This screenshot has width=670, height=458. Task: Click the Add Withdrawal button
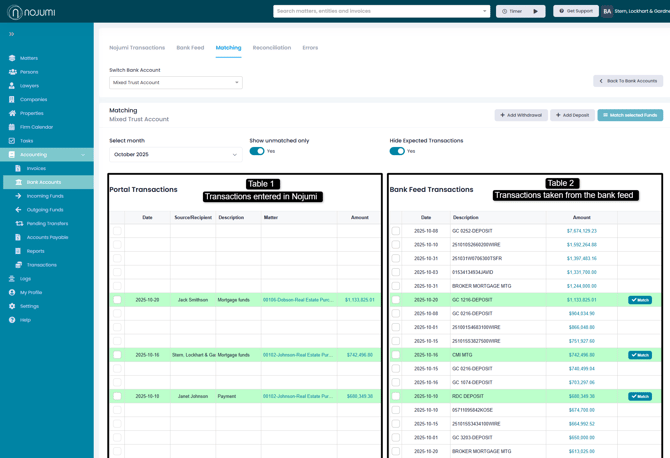521,115
